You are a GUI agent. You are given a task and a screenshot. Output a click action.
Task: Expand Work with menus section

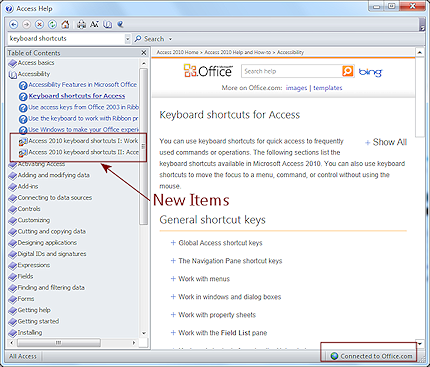click(x=200, y=279)
